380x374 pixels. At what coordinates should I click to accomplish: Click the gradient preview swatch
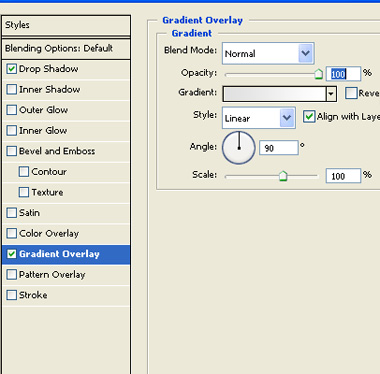tap(275, 94)
